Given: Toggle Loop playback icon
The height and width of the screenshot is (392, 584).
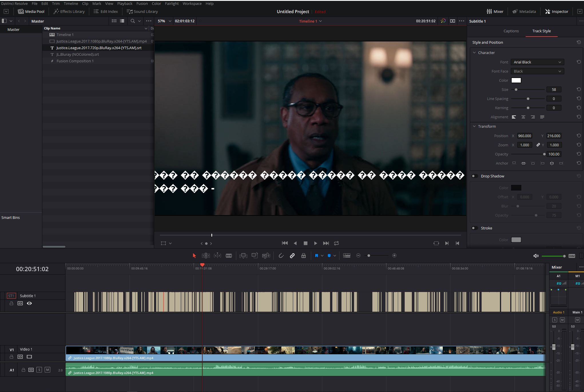Looking at the screenshot, I should (336, 243).
